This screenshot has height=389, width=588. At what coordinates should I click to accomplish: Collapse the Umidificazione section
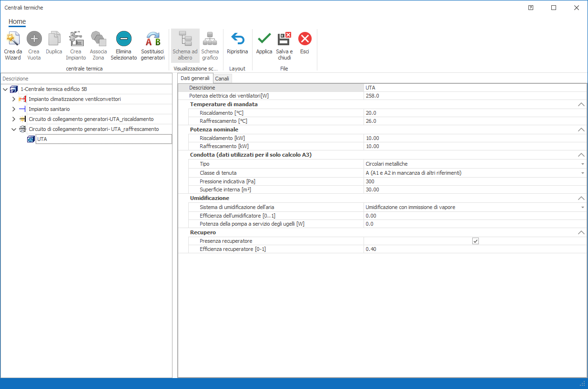coord(581,198)
